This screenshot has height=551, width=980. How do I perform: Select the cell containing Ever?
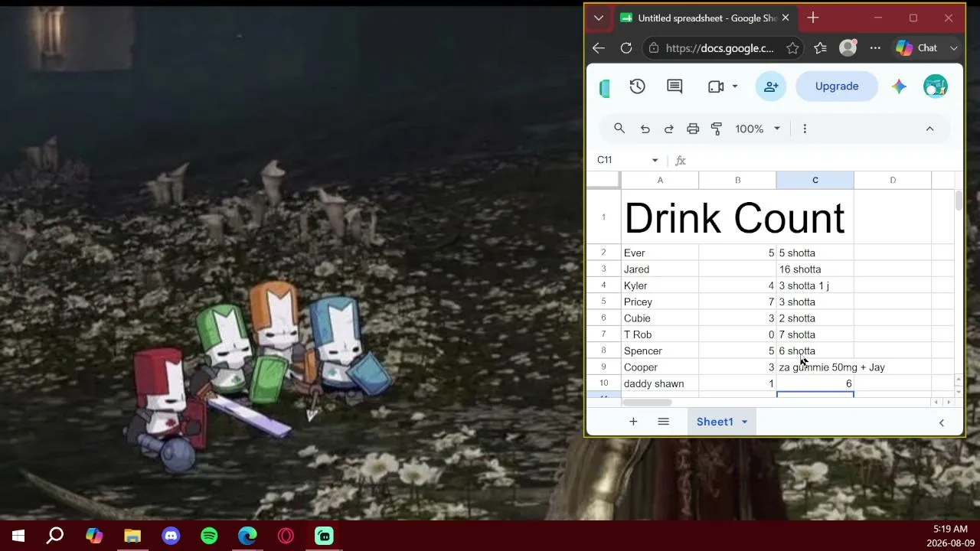(660, 253)
